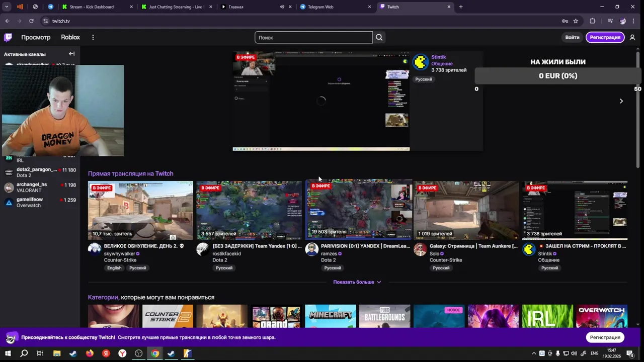Image resolution: width=644 pixels, height=362 pixels.
Task: Open Counter-Strike 2 category cover
Action: (168, 316)
